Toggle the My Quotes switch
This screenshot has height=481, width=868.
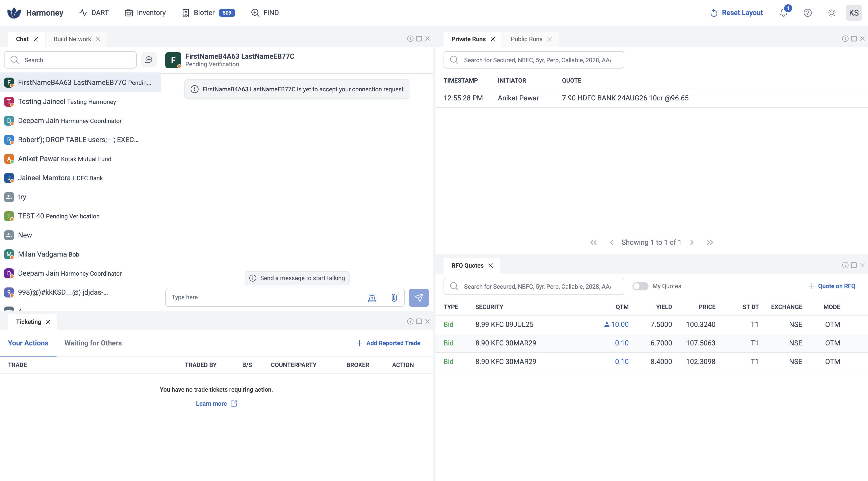click(x=640, y=286)
